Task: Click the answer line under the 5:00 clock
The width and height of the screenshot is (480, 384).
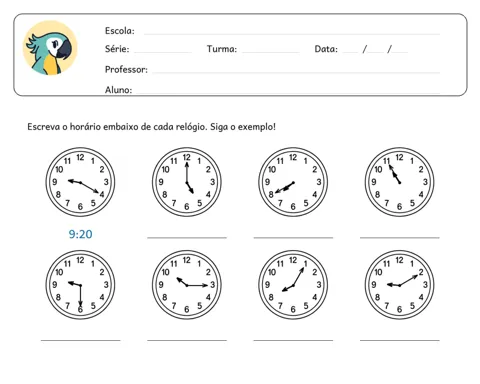Action: click(x=187, y=238)
